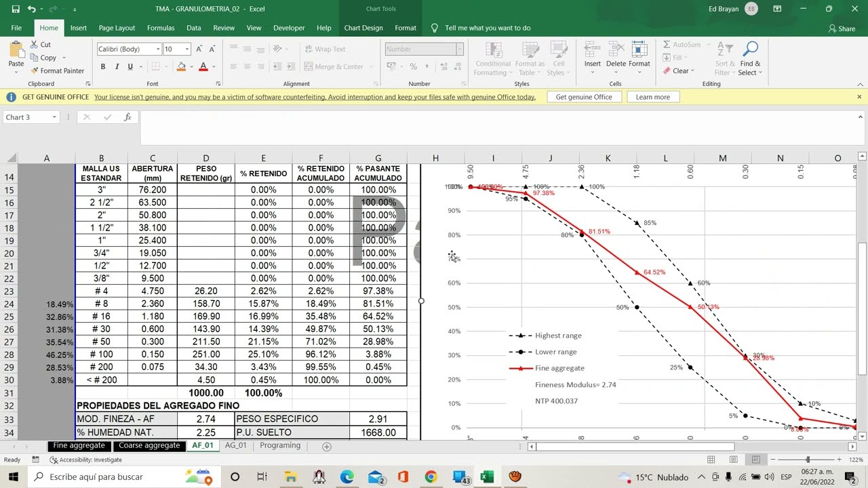The width and height of the screenshot is (868, 488).
Task: Open the Formulas ribbon tab
Action: [161, 28]
